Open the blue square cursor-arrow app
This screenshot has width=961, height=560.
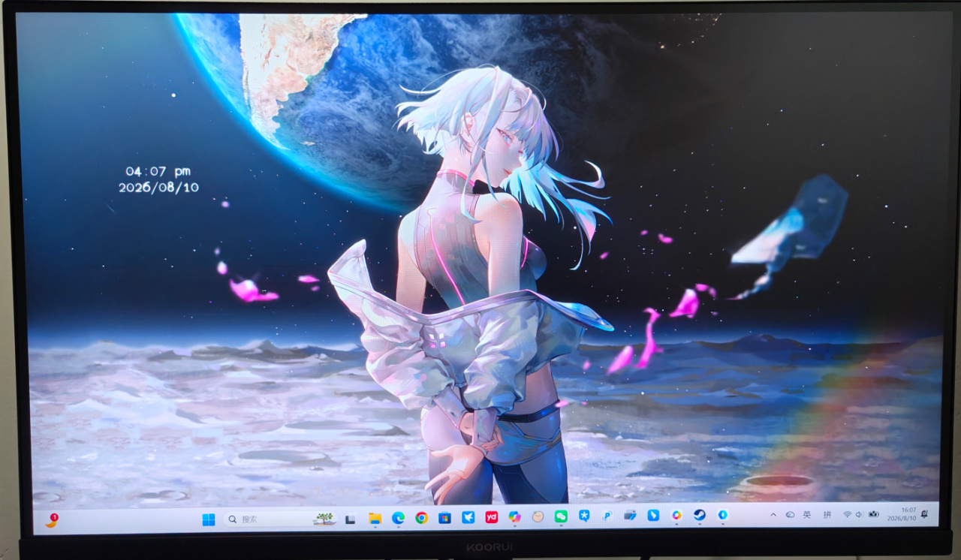653,515
